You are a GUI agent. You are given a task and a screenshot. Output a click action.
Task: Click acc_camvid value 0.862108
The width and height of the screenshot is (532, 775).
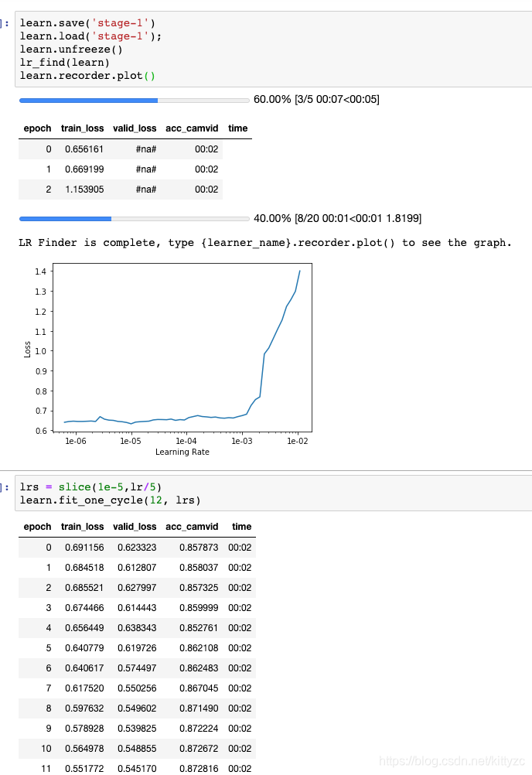point(199,648)
